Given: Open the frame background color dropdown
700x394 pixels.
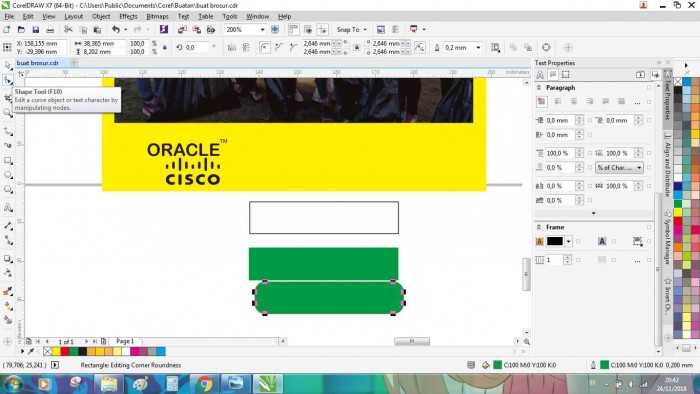Looking at the screenshot, I should (x=568, y=241).
